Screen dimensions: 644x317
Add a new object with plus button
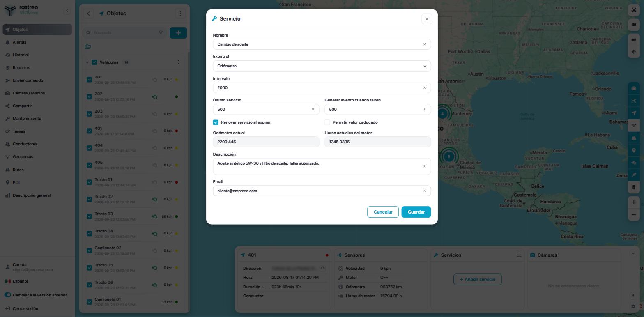tap(178, 33)
